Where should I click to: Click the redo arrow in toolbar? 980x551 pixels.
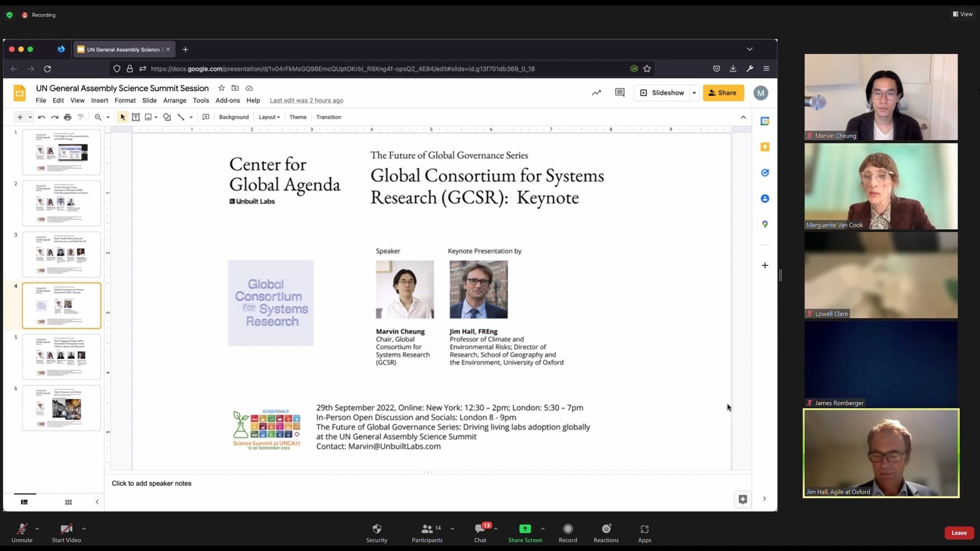coord(55,117)
